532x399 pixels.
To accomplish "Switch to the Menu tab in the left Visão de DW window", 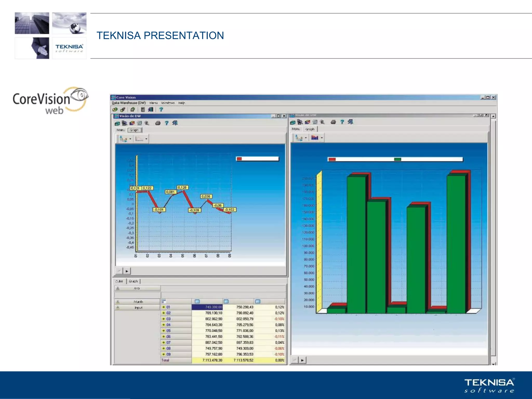I will click(121, 130).
